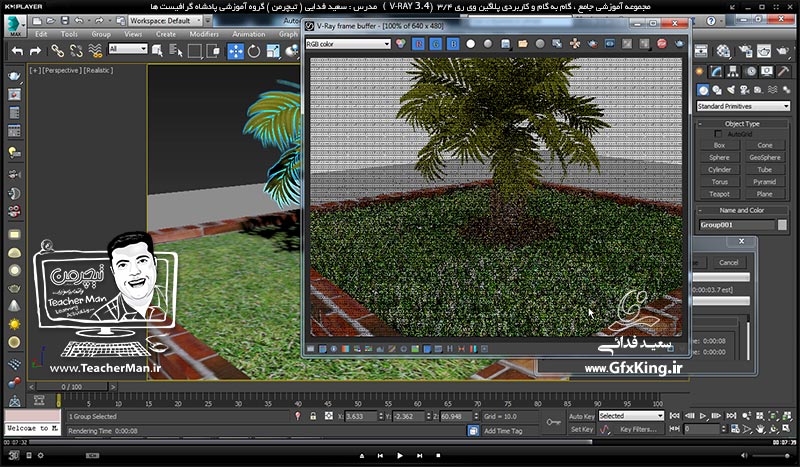The height and width of the screenshot is (467, 800).
Task: Click the Teapot primitive button
Action: pos(719,194)
